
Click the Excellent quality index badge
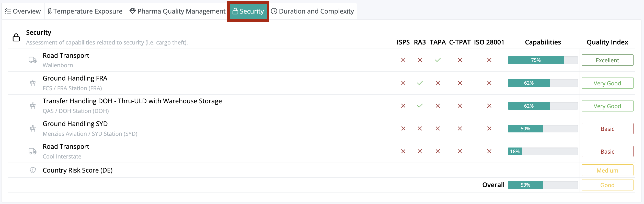[x=607, y=60]
